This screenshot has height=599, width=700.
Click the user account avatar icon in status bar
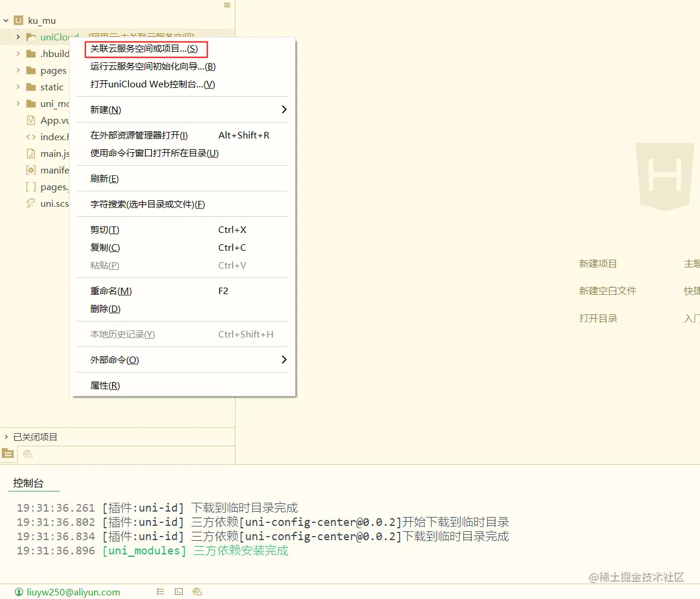click(x=19, y=592)
